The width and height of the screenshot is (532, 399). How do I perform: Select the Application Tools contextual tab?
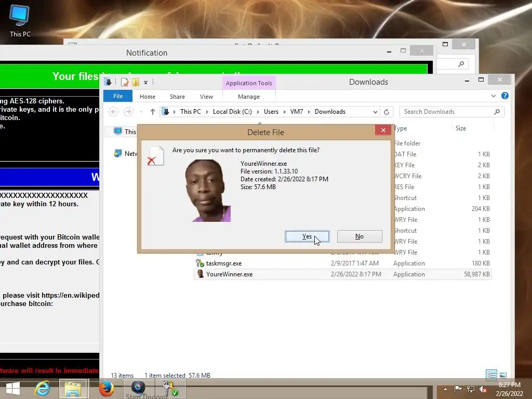point(249,83)
